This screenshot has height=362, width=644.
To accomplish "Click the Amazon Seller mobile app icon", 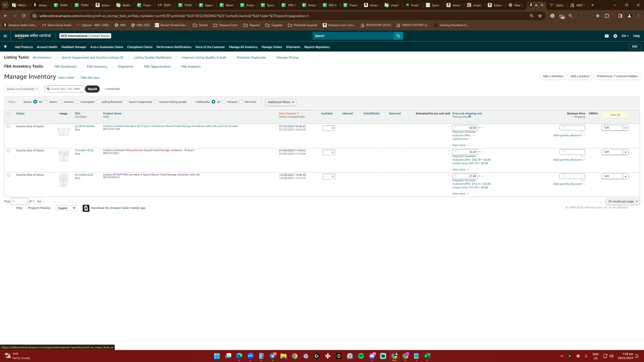I will point(86,208).
